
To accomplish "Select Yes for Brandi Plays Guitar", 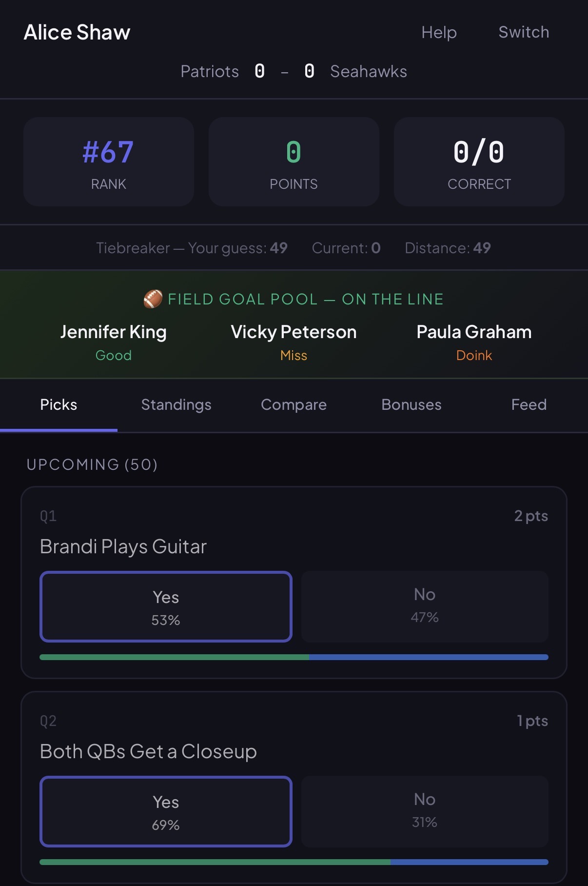I will tap(165, 606).
